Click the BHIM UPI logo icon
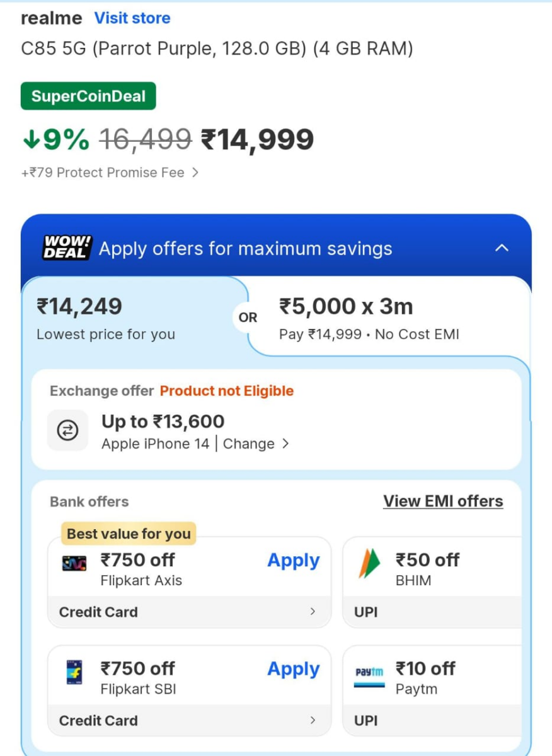The width and height of the screenshot is (552, 756). (370, 564)
